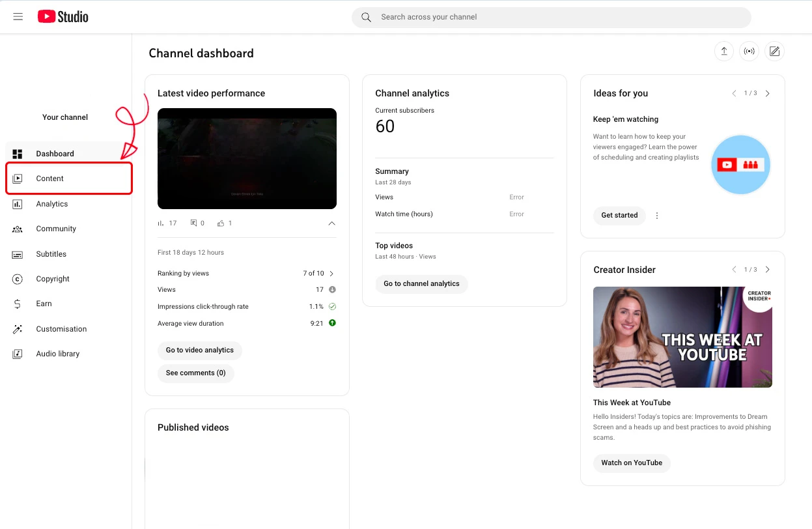
Task: Click the Earn dollar icon
Action: tap(18, 304)
